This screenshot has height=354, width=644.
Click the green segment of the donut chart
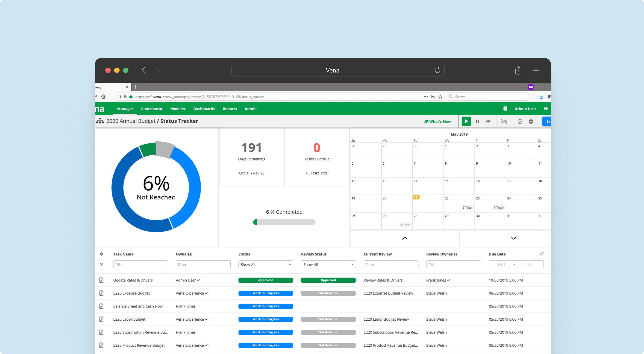click(148, 150)
